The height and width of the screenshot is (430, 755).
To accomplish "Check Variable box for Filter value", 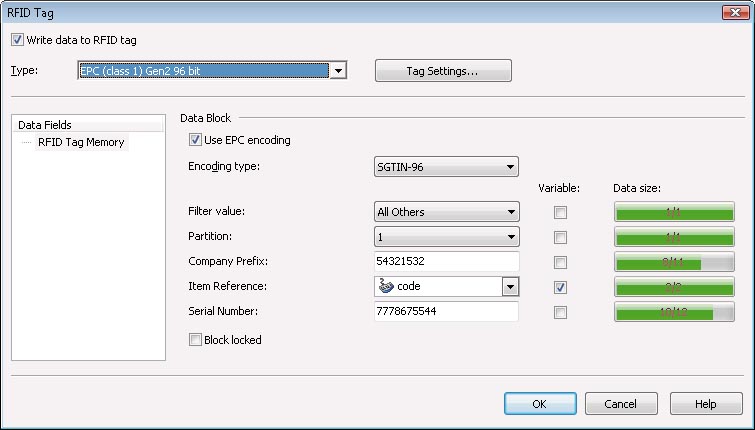I will pos(560,212).
